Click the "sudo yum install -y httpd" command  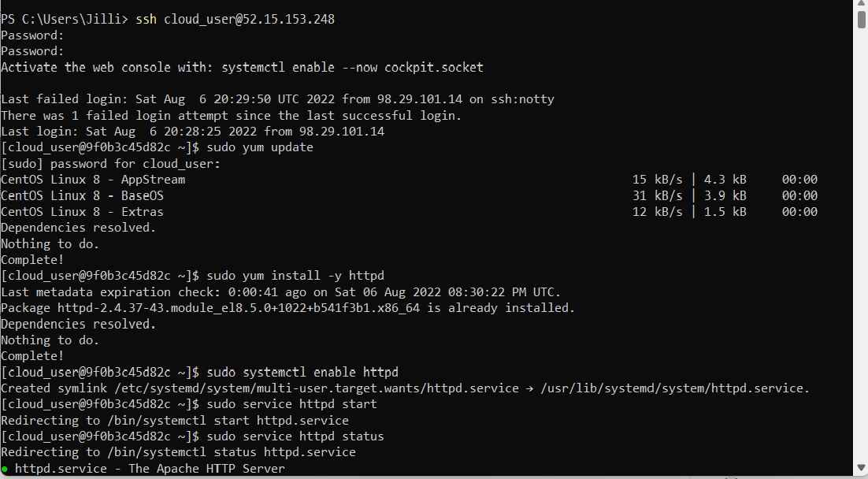pos(295,276)
